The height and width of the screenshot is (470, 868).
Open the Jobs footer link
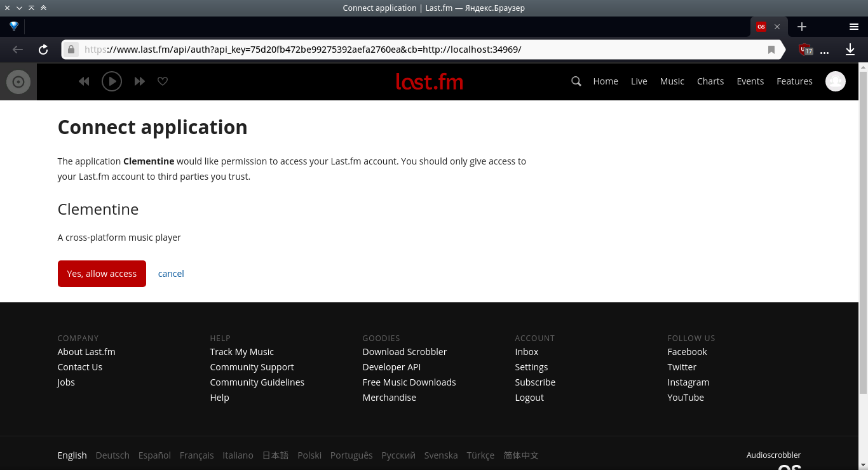66,382
